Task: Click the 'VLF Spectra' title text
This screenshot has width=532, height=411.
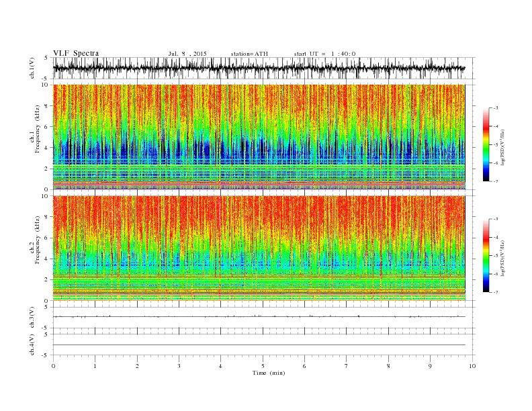Action: click(76, 53)
